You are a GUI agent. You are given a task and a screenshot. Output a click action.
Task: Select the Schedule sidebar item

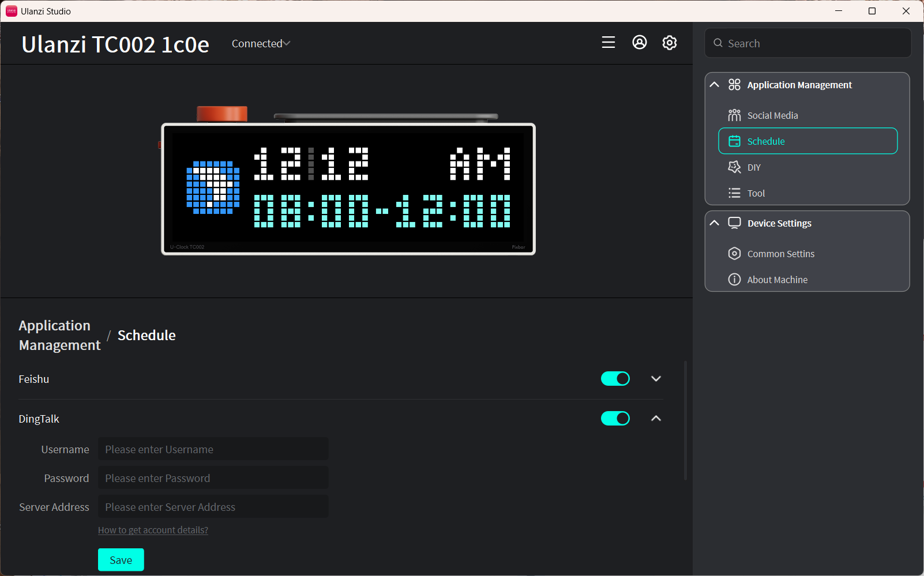[x=807, y=141]
